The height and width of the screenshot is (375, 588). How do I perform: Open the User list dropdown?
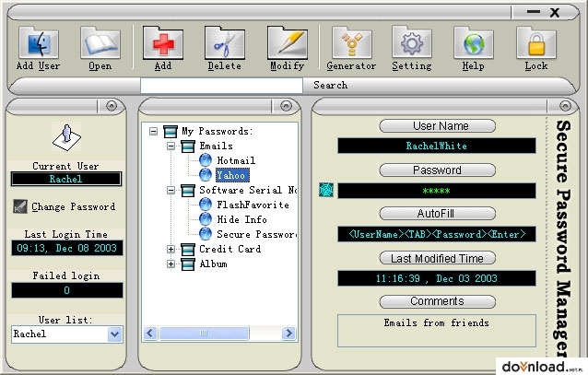pyautogui.click(x=115, y=334)
